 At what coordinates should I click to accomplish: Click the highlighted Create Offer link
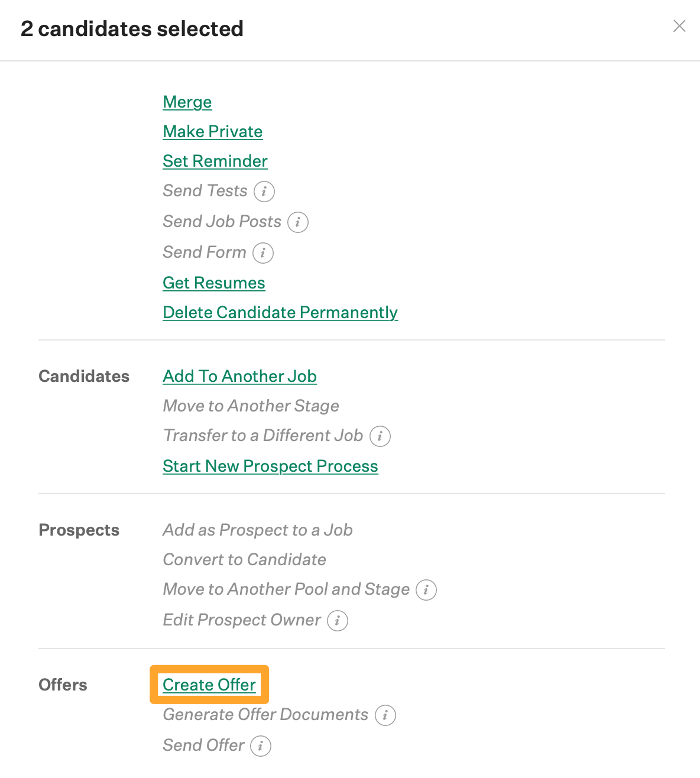click(x=209, y=685)
